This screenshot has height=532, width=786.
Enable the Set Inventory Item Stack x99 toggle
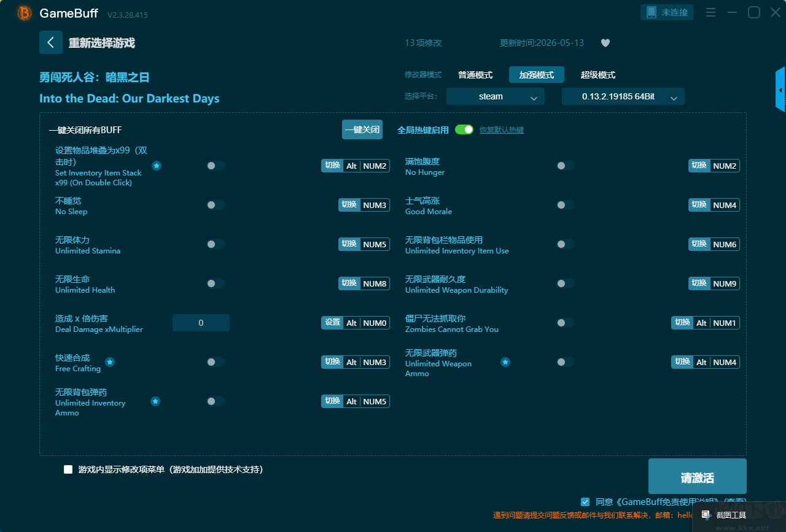click(216, 166)
